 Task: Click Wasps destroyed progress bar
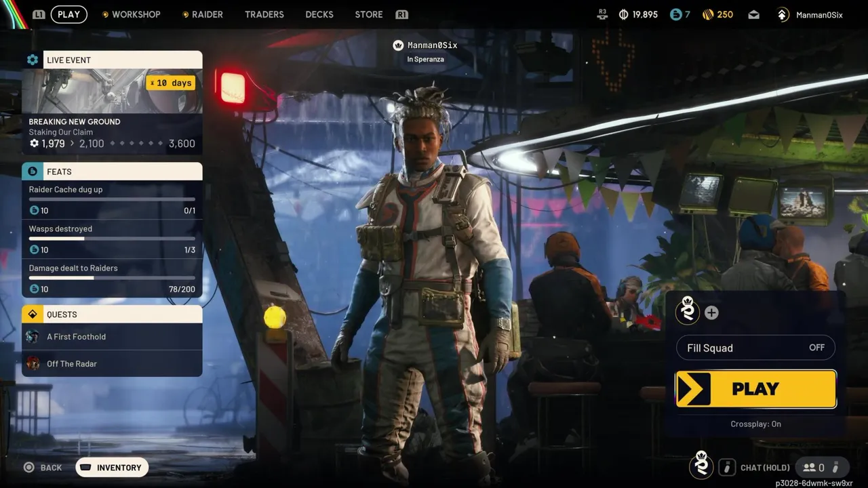112,239
